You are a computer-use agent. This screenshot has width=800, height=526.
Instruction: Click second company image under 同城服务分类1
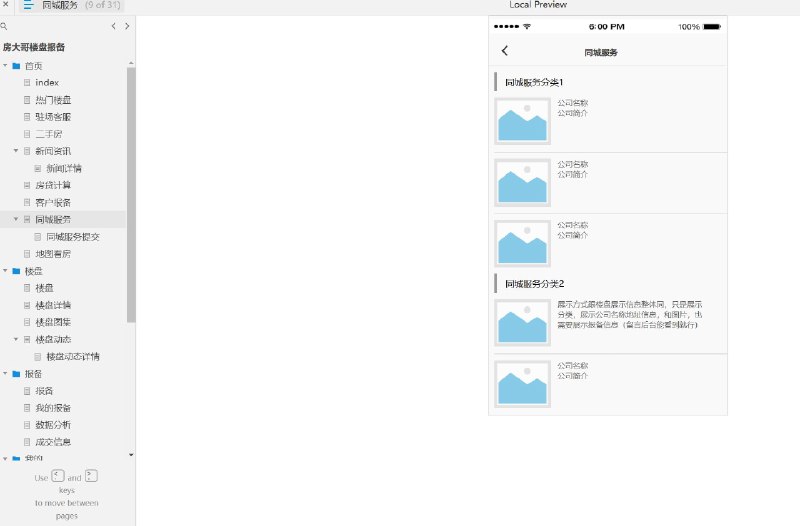coord(522,182)
